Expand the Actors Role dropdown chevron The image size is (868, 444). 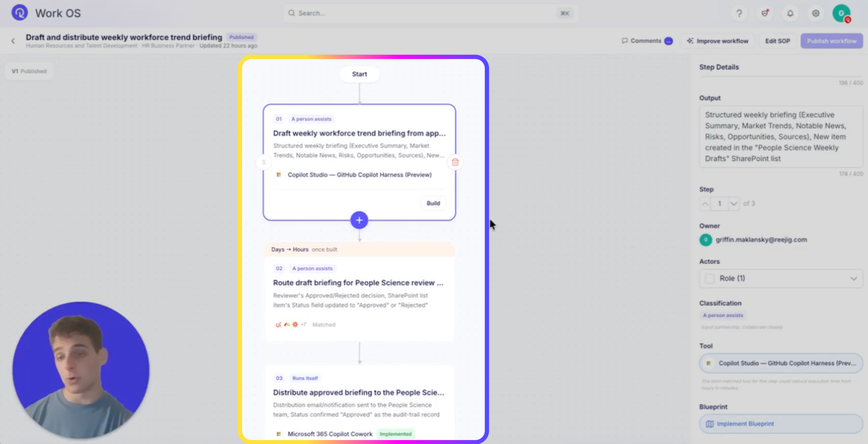pyautogui.click(x=853, y=278)
